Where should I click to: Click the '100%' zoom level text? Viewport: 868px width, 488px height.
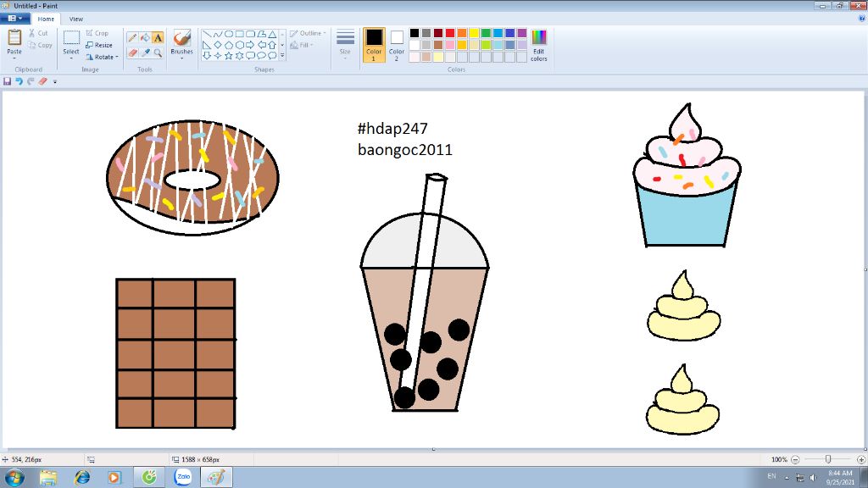pos(779,459)
